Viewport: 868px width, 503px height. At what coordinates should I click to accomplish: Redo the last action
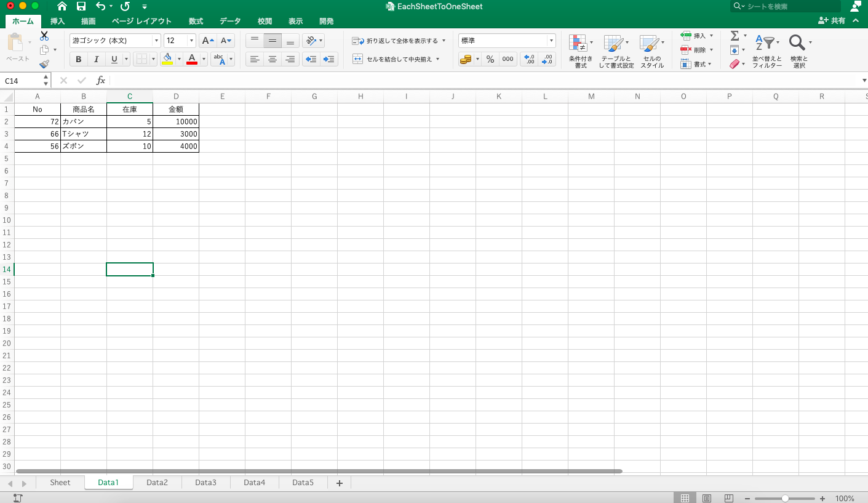tap(125, 6)
